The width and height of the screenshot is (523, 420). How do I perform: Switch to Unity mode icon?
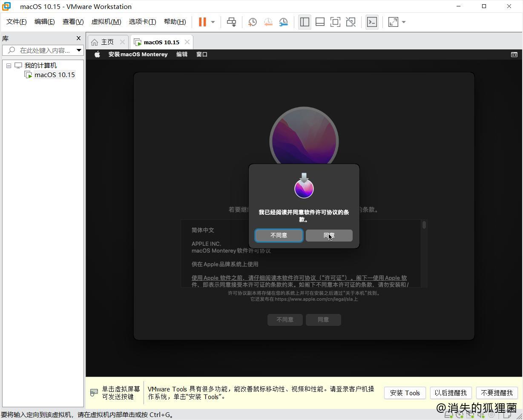click(351, 22)
